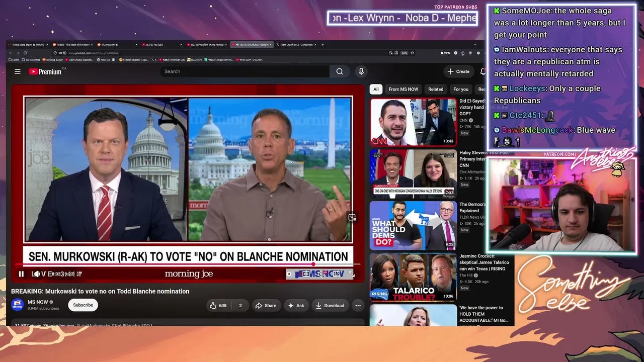
Task: Open the WAR SLOP TO LEARN bookmark
Action: click(249, 60)
